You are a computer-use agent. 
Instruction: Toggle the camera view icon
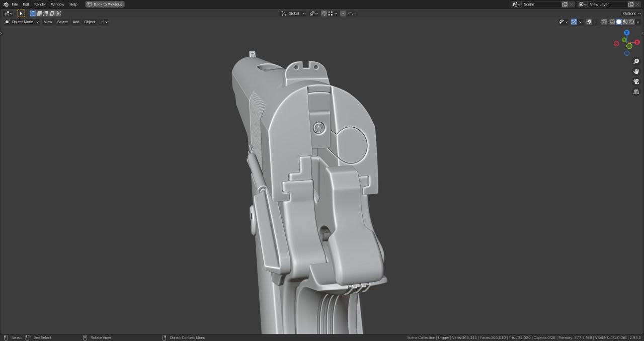point(636,81)
